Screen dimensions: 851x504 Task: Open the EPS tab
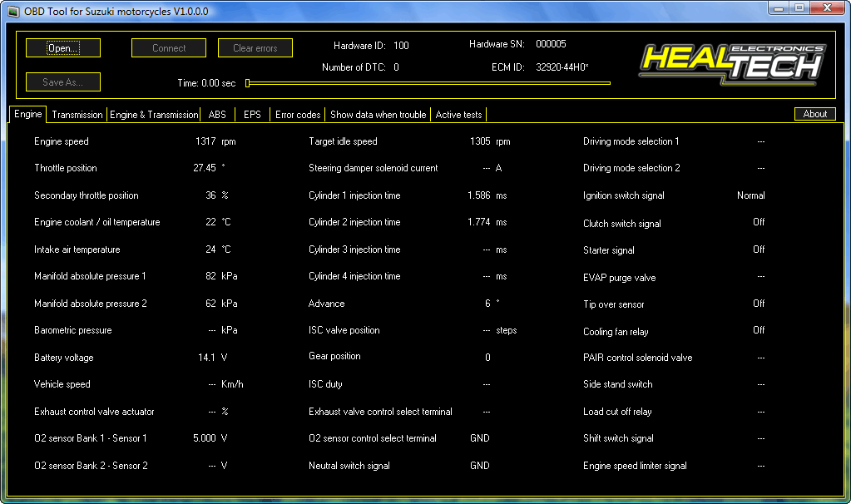coord(252,115)
